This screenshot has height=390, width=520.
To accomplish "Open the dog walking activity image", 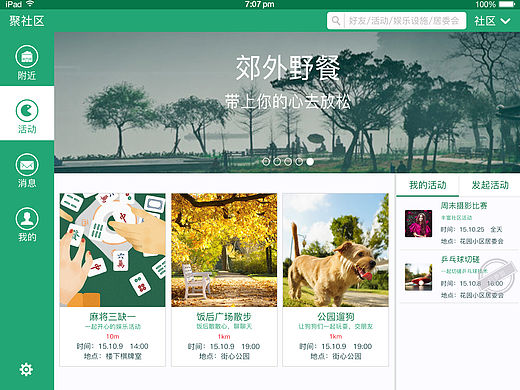I will point(336,250).
